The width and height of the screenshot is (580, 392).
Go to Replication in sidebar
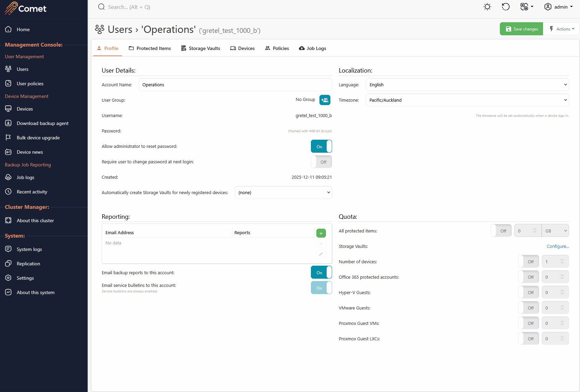coord(28,264)
